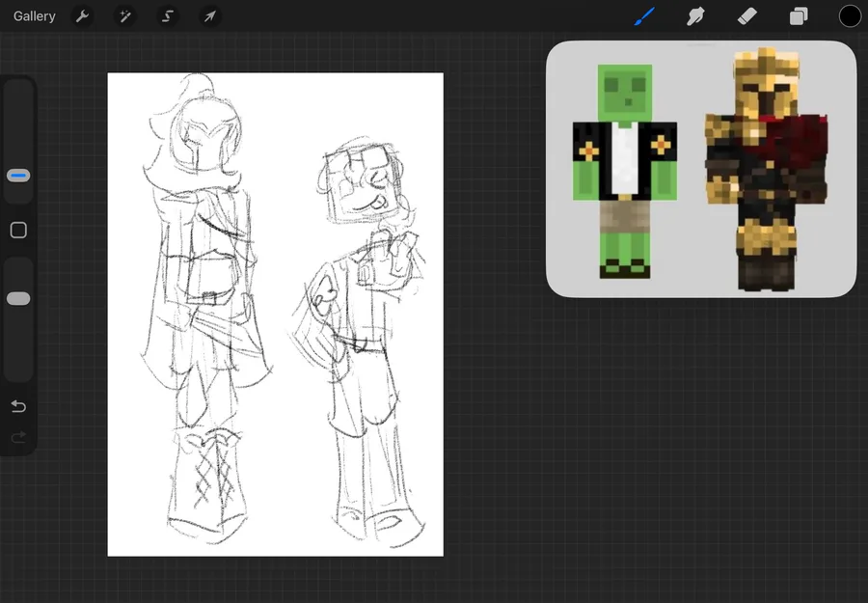Tap the square Modify button in sidebar
The width and height of the screenshot is (868, 603).
coord(18,230)
